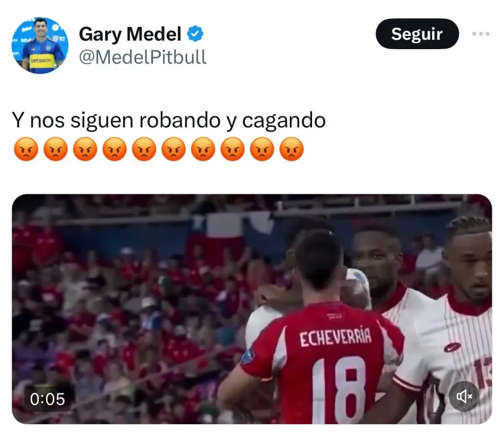Click the first angry face emoji
Screen dimensions: 504x434
[x=26, y=149]
